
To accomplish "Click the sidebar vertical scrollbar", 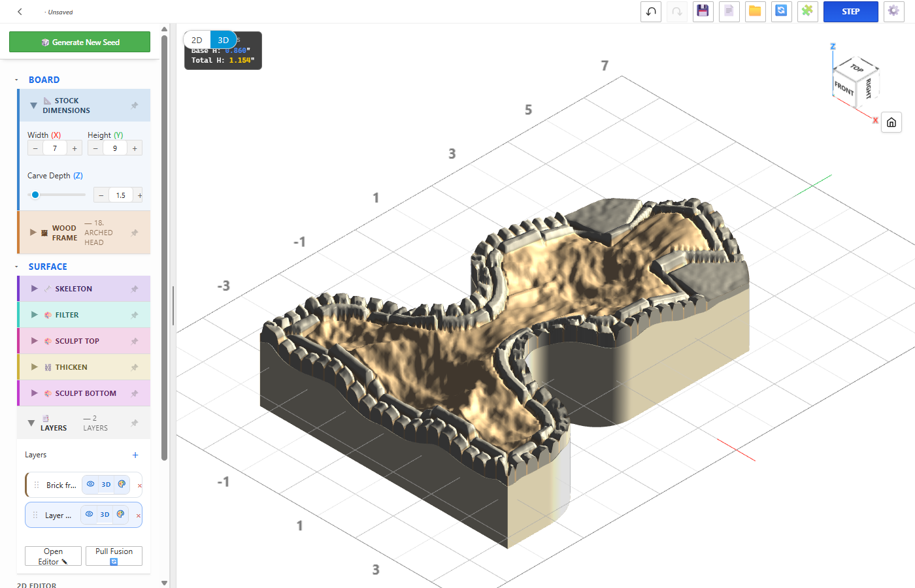I will pyautogui.click(x=164, y=248).
